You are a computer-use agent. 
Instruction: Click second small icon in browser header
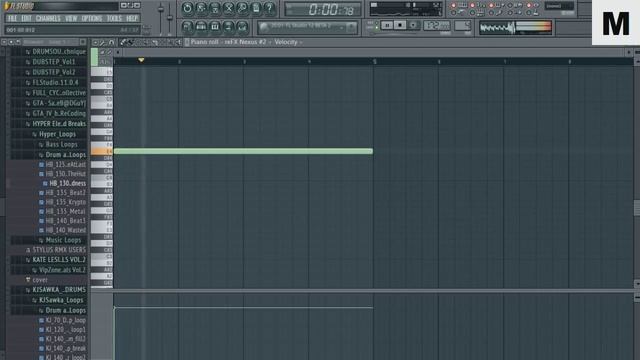11,42
